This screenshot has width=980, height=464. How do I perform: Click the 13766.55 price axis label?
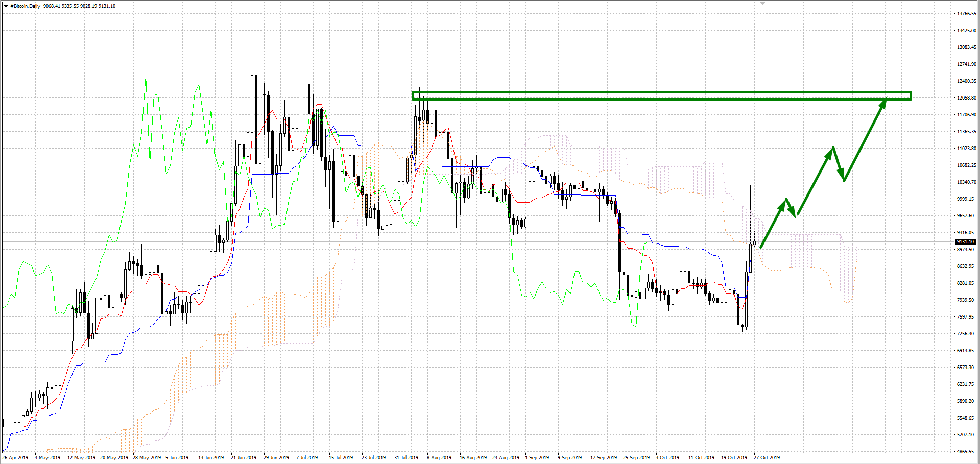[x=966, y=14]
